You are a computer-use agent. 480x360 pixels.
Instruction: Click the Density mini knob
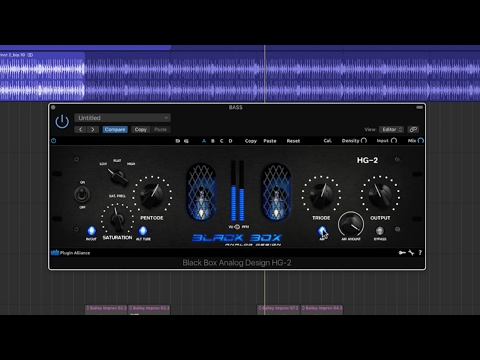pos(364,141)
